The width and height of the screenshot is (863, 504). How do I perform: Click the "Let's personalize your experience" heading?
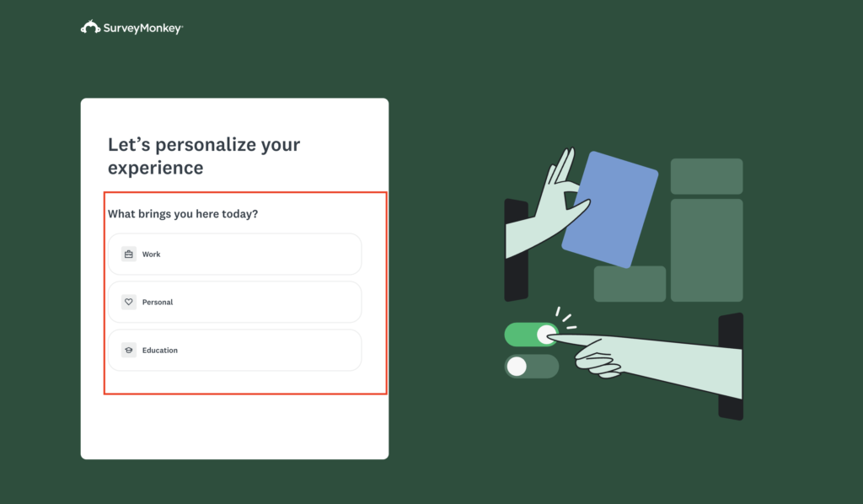click(x=204, y=156)
